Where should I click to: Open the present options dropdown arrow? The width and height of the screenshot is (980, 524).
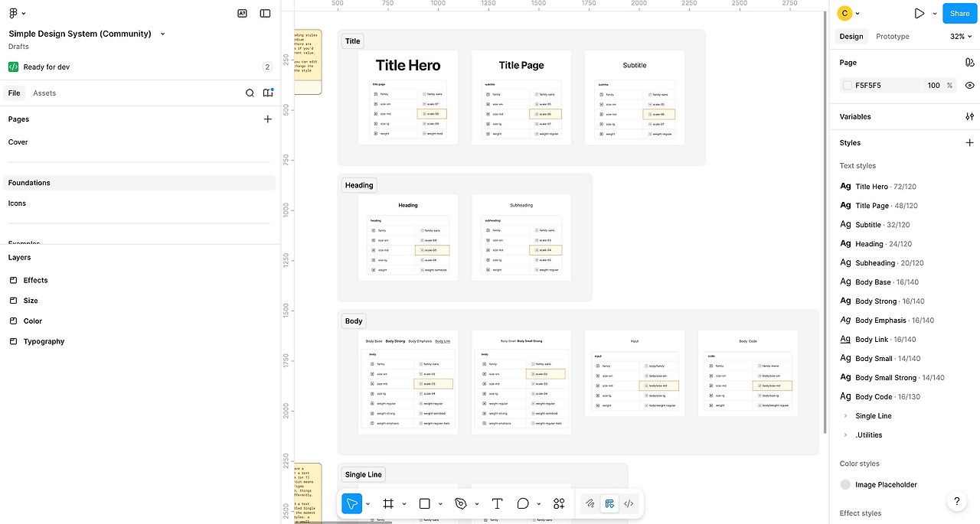coord(935,14)
